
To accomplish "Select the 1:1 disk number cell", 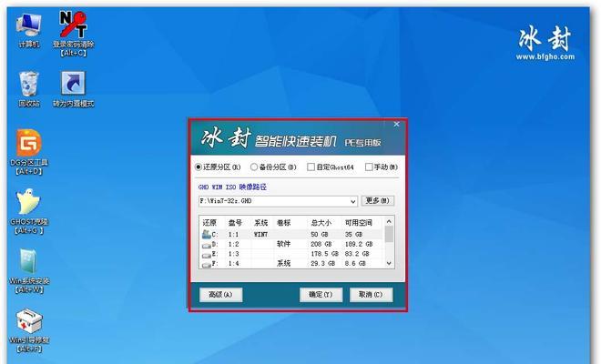I will 233,234.
